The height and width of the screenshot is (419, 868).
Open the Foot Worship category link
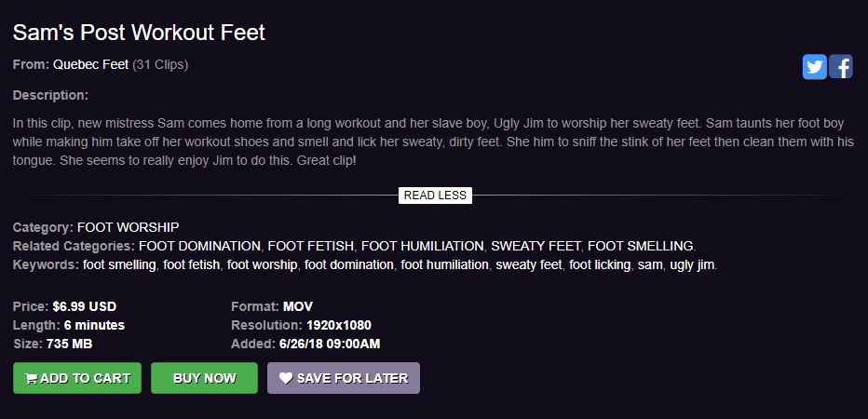129,227
